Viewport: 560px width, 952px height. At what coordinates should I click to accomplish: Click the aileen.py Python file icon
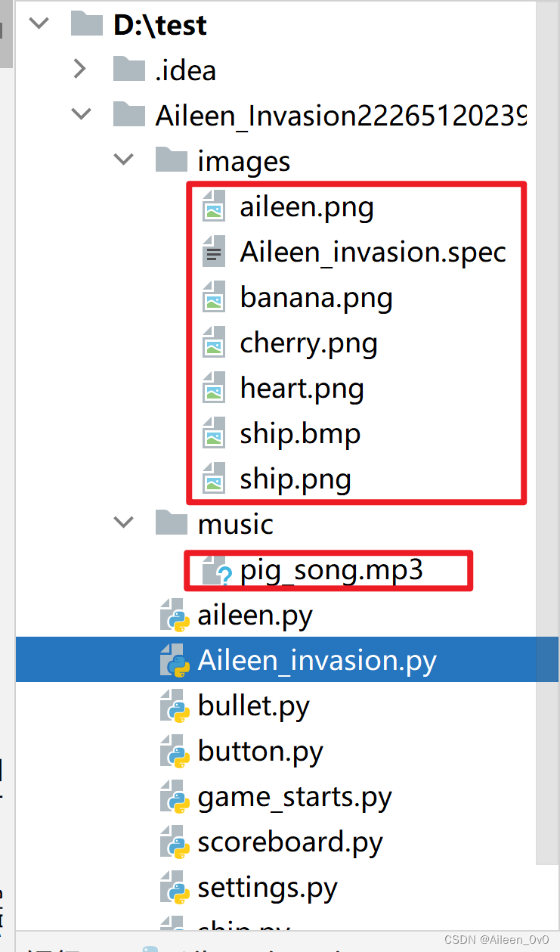pyautogui.click(x=174, y=616)
